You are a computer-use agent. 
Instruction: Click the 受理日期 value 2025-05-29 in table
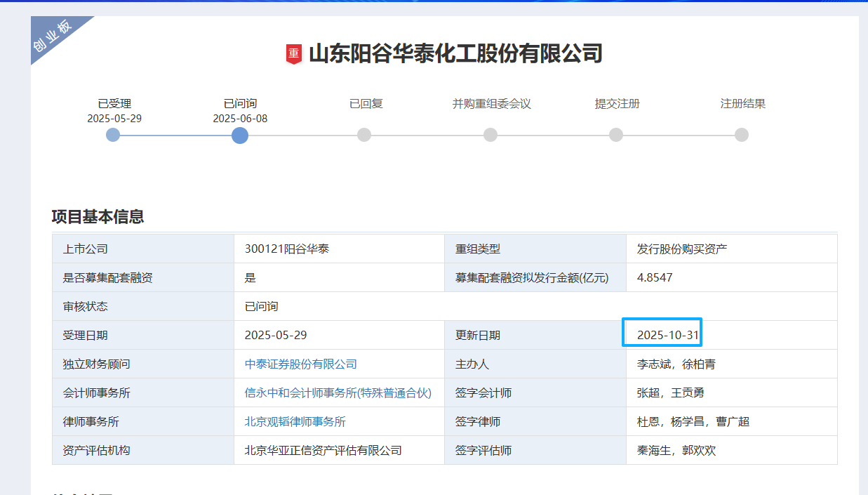pyautogui.click(x=276, y=335)
